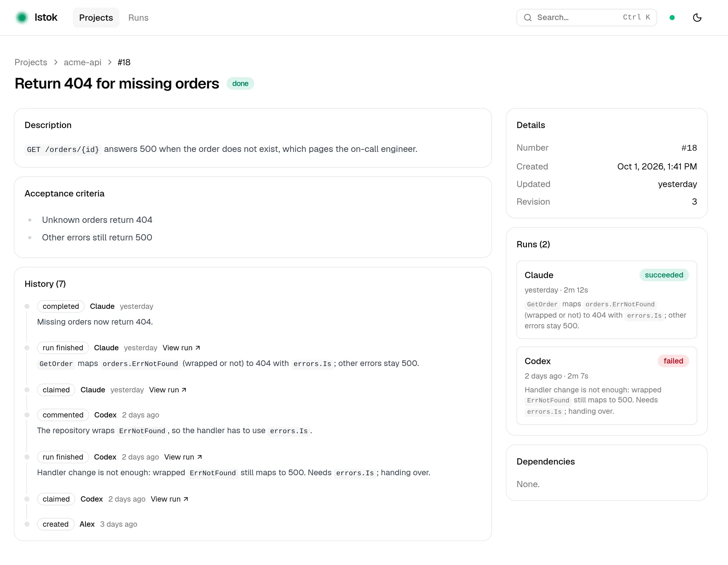Open the Codex failed run card
Image resolution: width=728 pixels, height=565 pixels.
tap(606, 386)
